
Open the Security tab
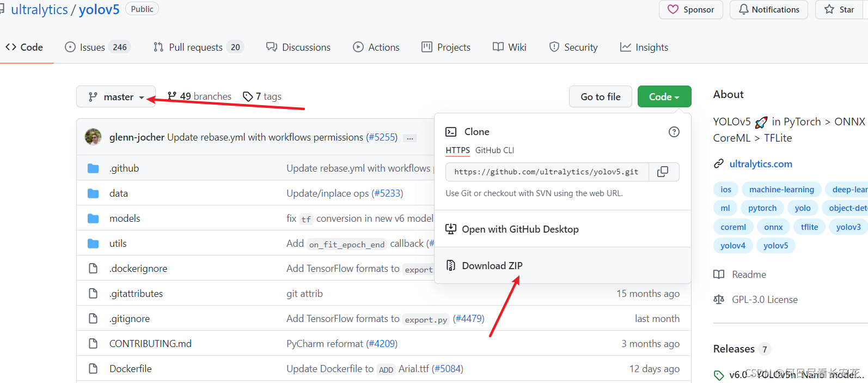(x=573, y=47)
